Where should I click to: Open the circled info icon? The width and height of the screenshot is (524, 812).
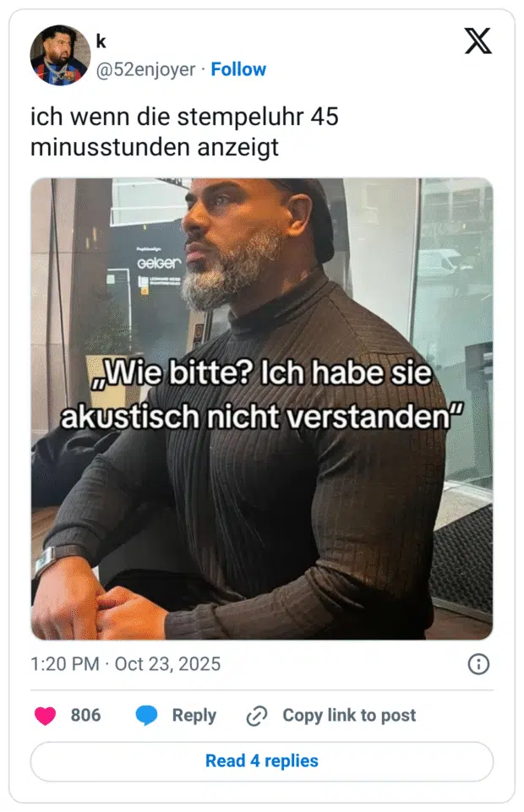[478, 664]
